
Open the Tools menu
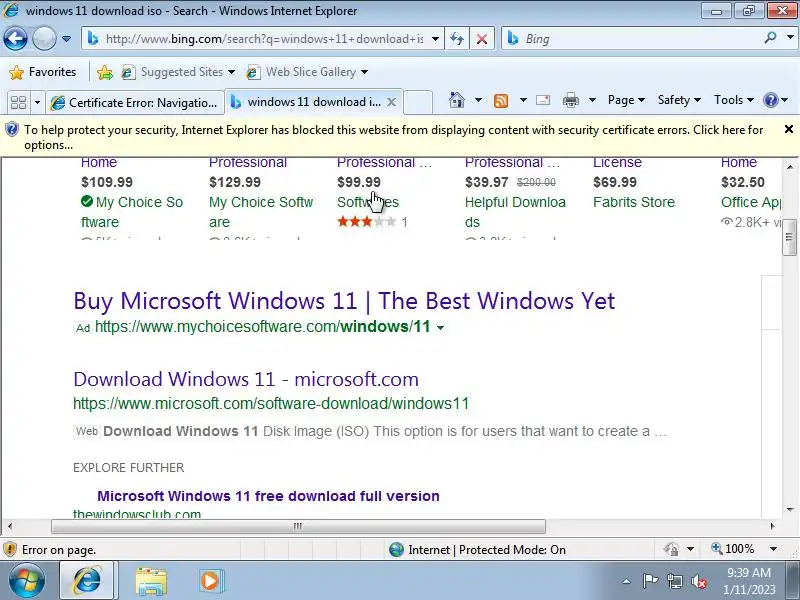click(x=734, y=100)
